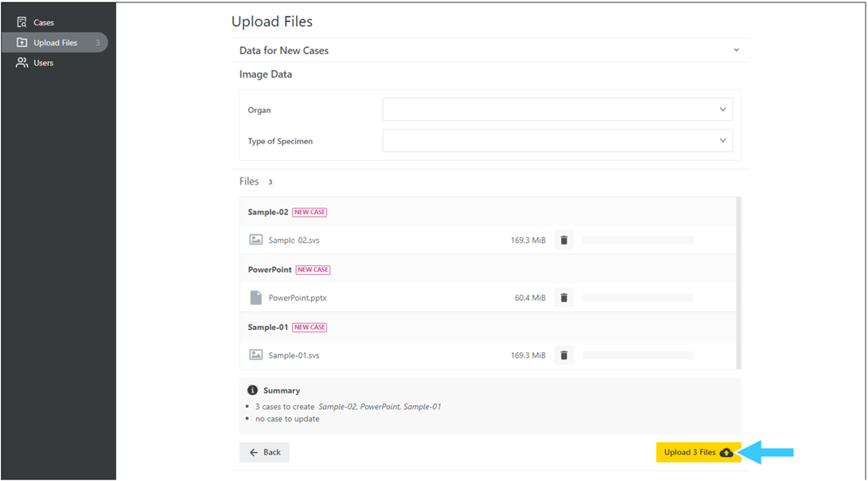The height and width of the screenshot is (481, 868).
Task: Open the Organ dropdown
Action: pos(558,110)
